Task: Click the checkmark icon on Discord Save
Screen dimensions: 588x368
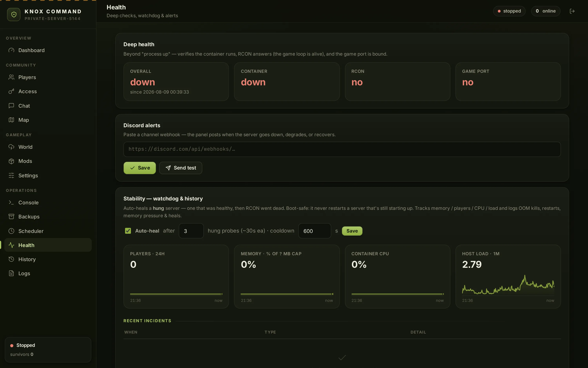Action: click(x=132, y=168)
